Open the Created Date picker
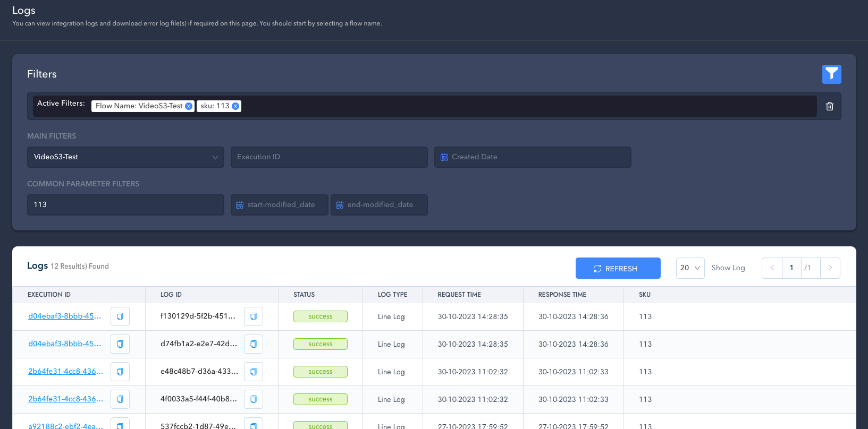868x429 pixels. point(533,157)
